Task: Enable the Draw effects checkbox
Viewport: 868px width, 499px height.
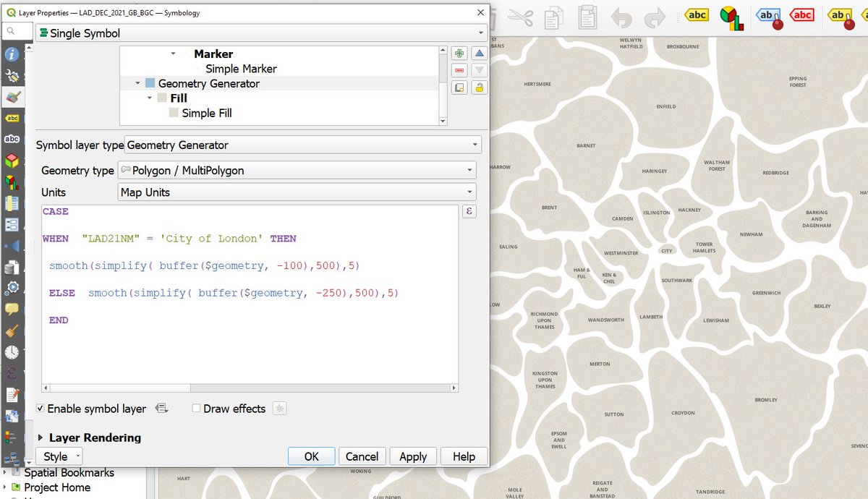Action: click(196, 409)
